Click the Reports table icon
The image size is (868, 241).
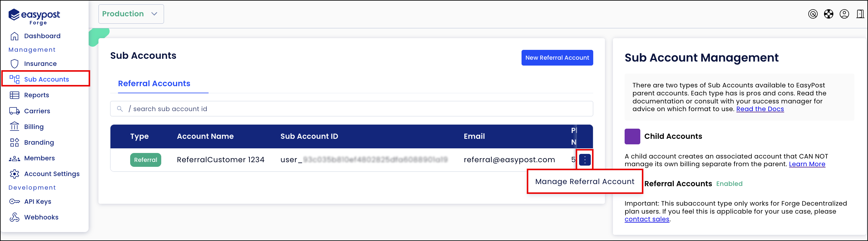[14, 95]
